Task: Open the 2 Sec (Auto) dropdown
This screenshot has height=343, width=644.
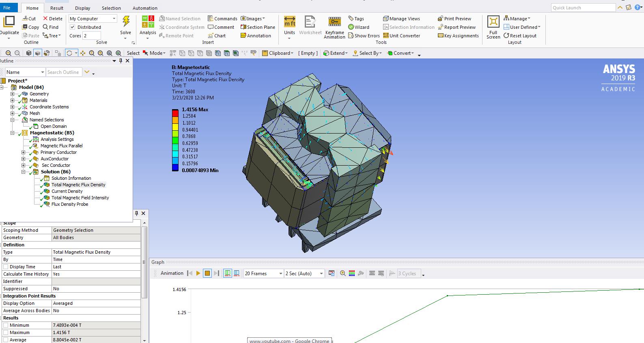Action: coord(304,274)
